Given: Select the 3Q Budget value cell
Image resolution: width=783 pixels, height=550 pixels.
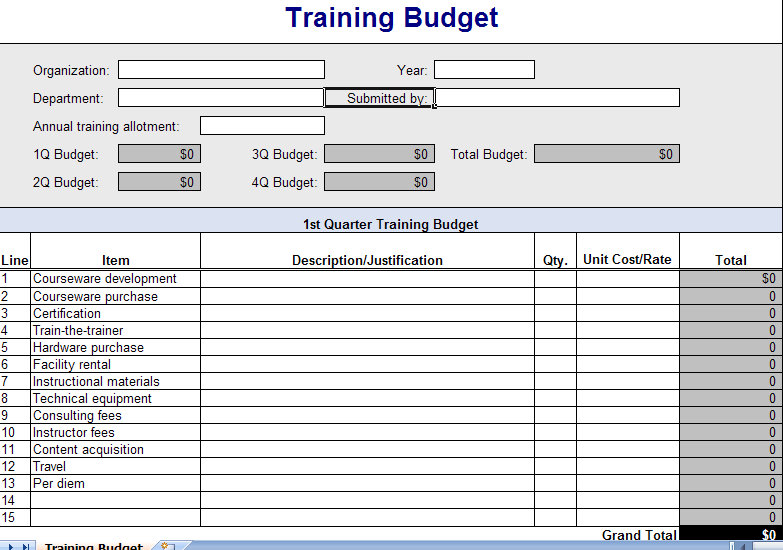Looking at the screenshot, I should coord(380,154).
